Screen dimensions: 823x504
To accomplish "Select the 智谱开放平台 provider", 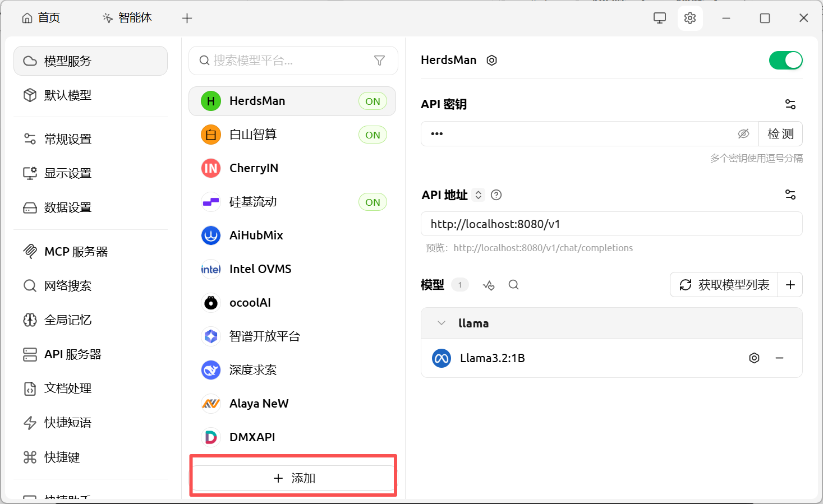I will pyautogui.click(x=292, y=336).
